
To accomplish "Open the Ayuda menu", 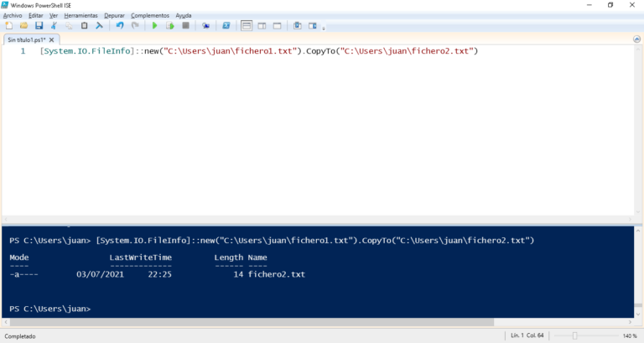I will pyautogui.click(x=183, y=16).
